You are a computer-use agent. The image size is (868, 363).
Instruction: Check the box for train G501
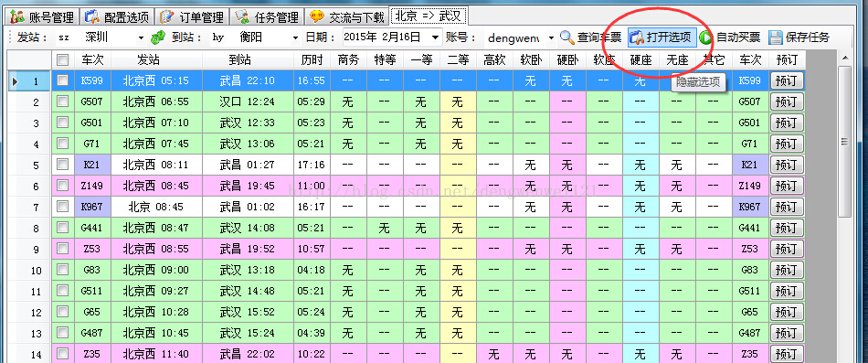click(63, 123)
